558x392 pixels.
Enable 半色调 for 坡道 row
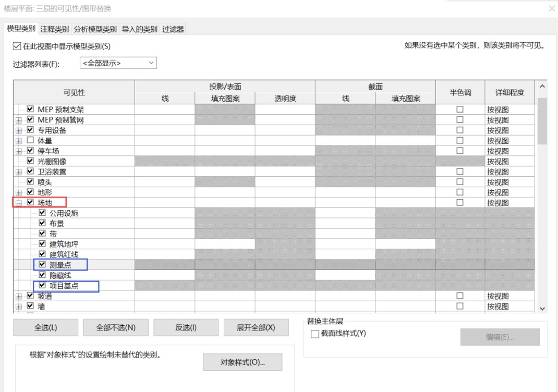pos(460,296)
